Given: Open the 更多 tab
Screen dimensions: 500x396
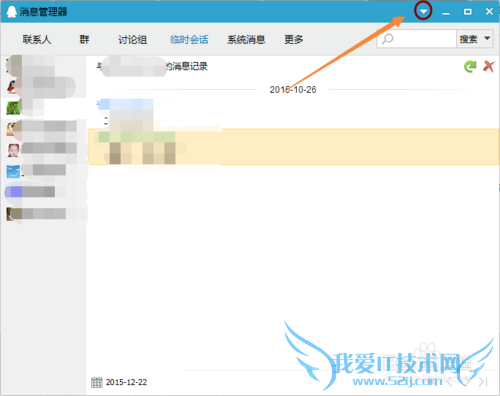Looking at the screenshot, I should tap(294, 39).
